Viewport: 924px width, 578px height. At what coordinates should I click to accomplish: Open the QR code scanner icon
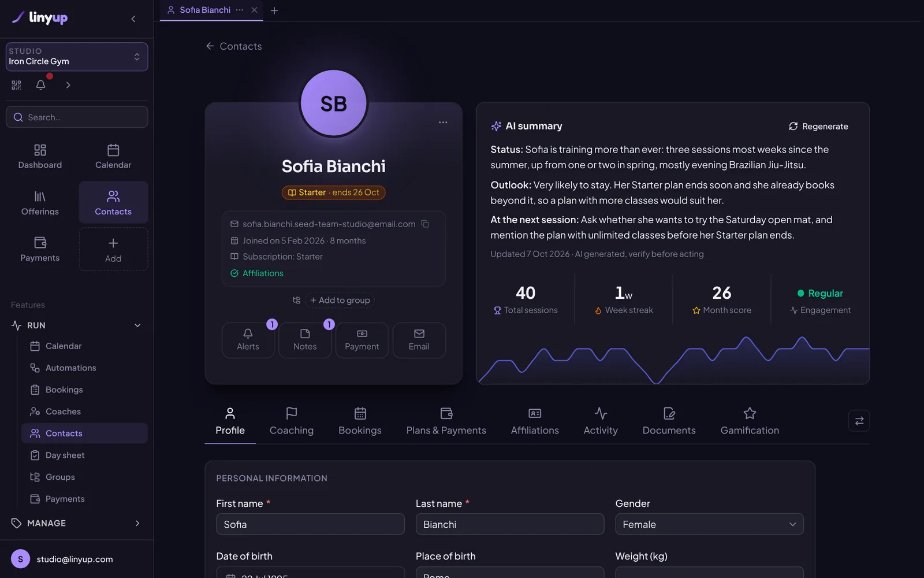click(x=16, y=85)
